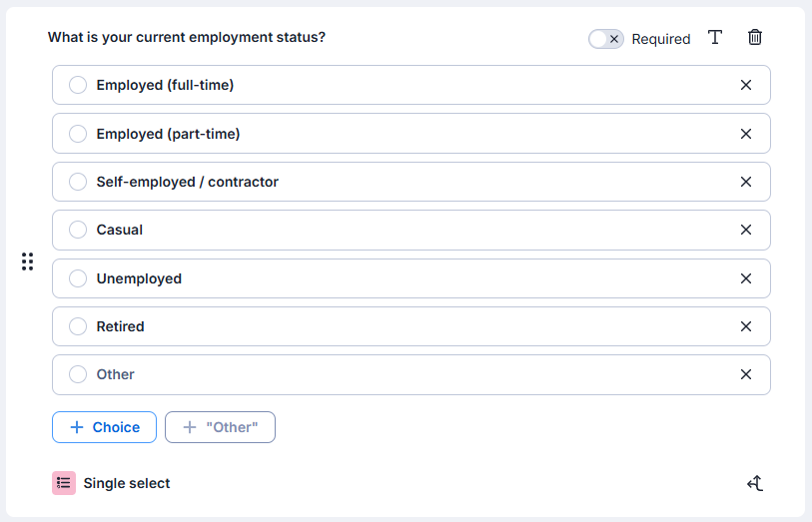The height and width of the screenshot is (522, 812).
Task: Edit the question title text
Action: 187,37
